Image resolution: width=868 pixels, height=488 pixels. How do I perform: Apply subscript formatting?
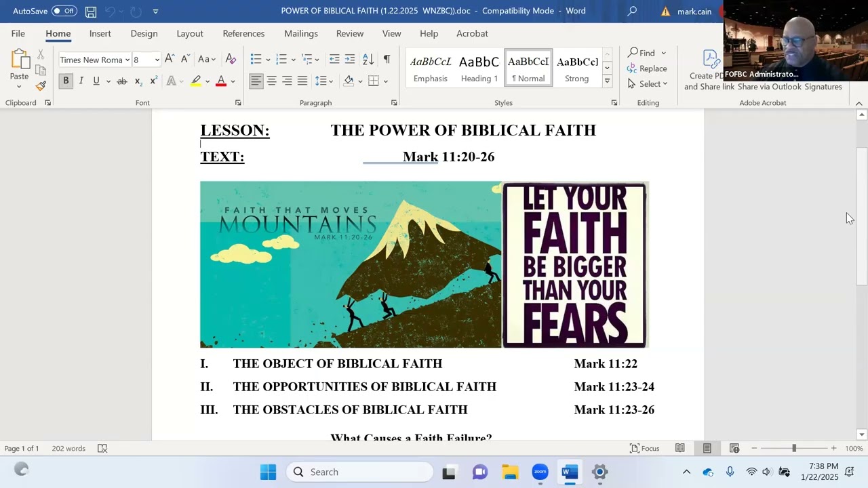[138, 81]
